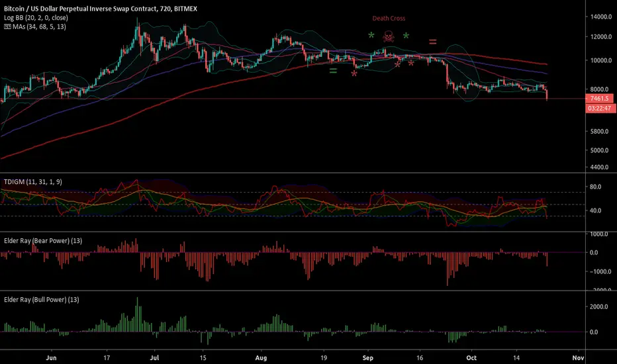
Task: Select the Death Cross text label
Action: pyautogui.click(x=389, y=19)
